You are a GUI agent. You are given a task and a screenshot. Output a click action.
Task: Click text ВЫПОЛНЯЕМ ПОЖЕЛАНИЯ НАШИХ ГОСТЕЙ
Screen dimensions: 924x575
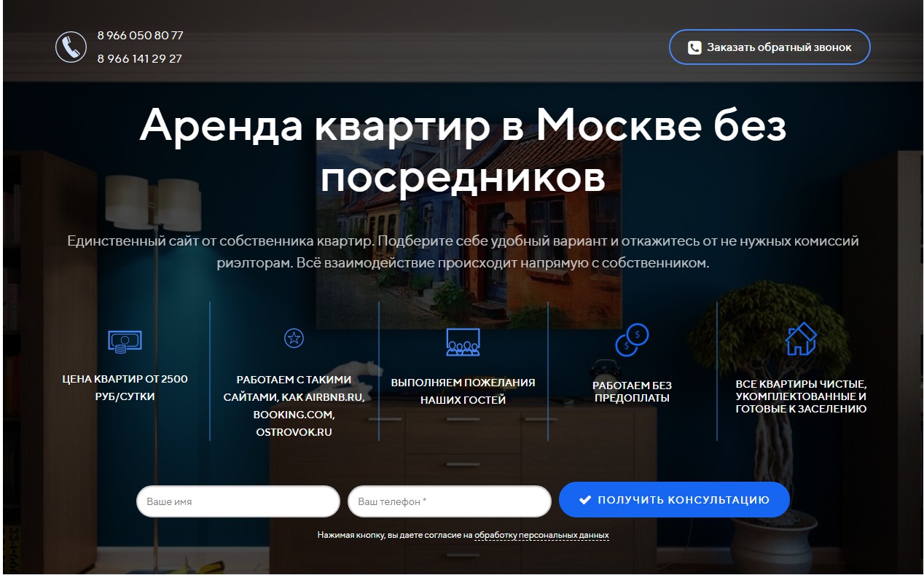pos(463,391)
